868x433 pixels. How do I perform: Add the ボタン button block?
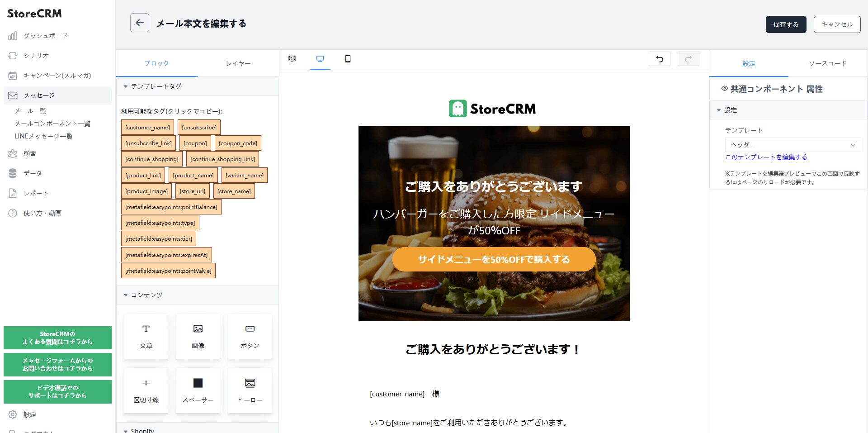click(250, 336)
